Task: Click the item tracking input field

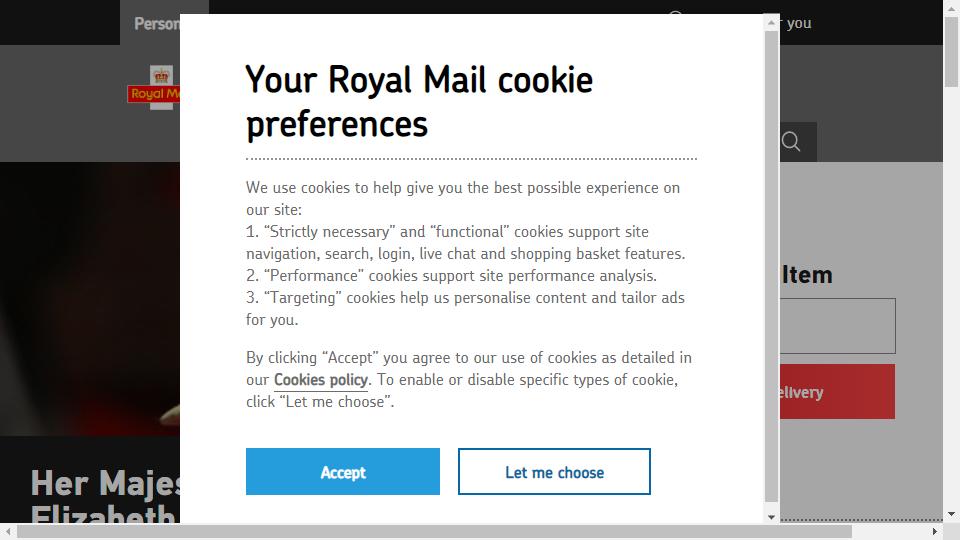Action: click(837, 326)
